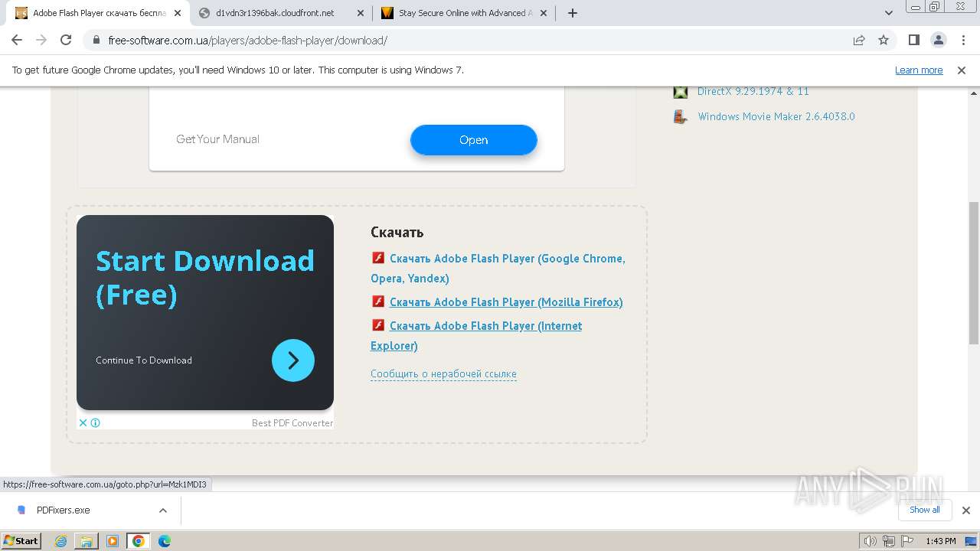Close the Adobe Flash Player tab
The width and height of the screenshot is (980, 551).
tap(178, 13)
